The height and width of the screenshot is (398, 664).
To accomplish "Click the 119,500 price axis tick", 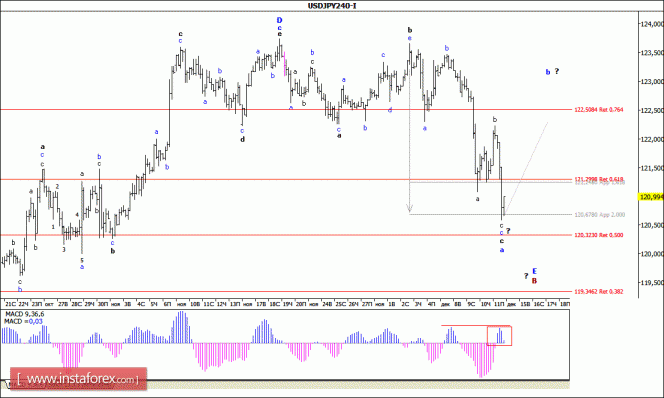I will [x=652, y=282].
